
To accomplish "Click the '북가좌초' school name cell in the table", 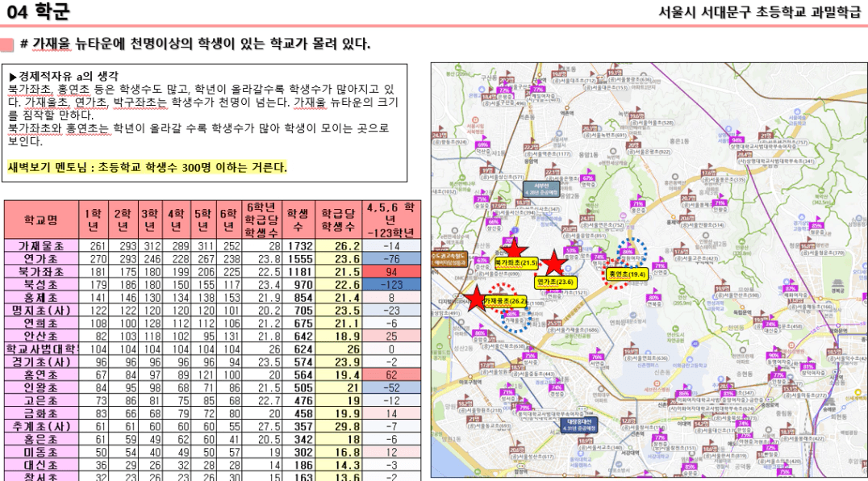I will coord(41,272).
